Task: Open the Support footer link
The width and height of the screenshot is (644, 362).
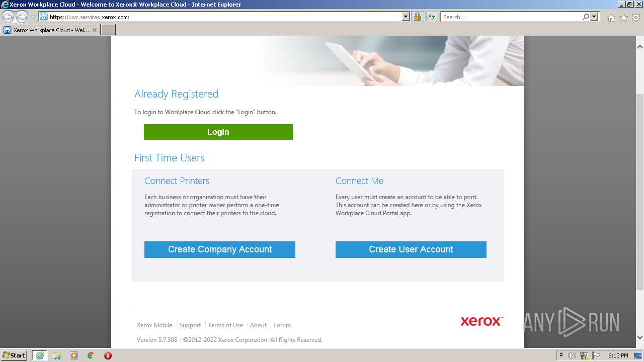Action: [190, 325]
